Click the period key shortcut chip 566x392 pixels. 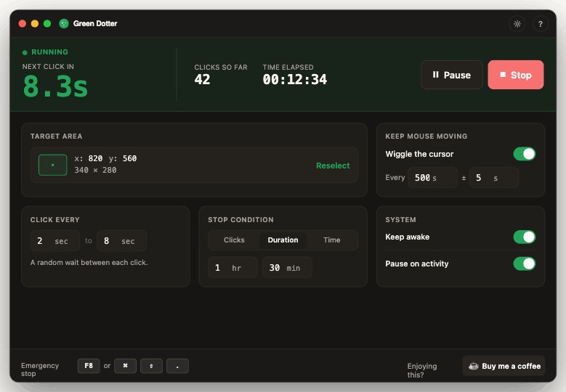(x=177, y=366)
